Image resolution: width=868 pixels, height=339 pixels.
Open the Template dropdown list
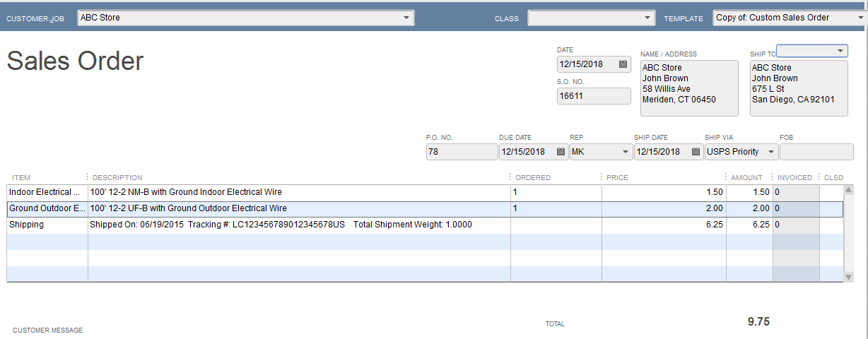pos(860,18)
